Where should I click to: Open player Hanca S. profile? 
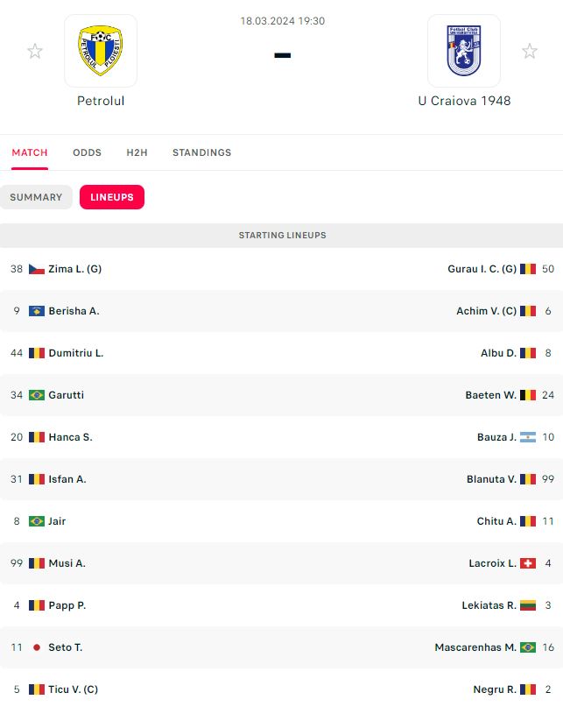click(70, 437)
